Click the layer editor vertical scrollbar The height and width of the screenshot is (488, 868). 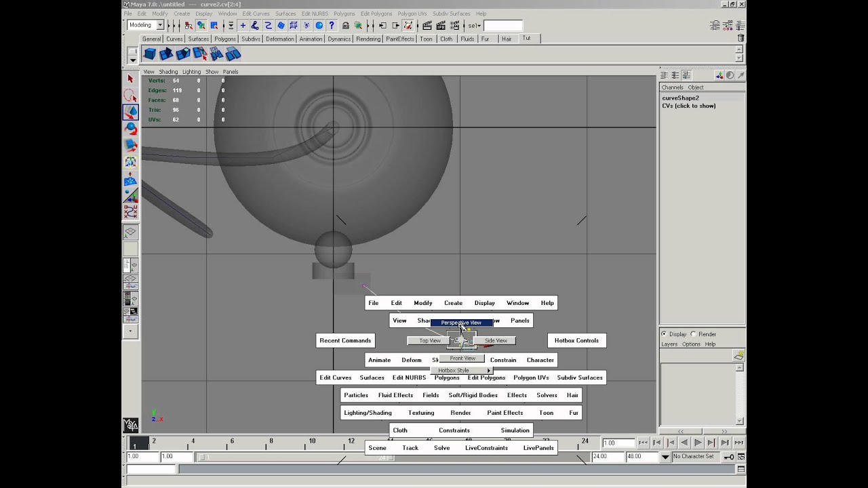(739, 394)
